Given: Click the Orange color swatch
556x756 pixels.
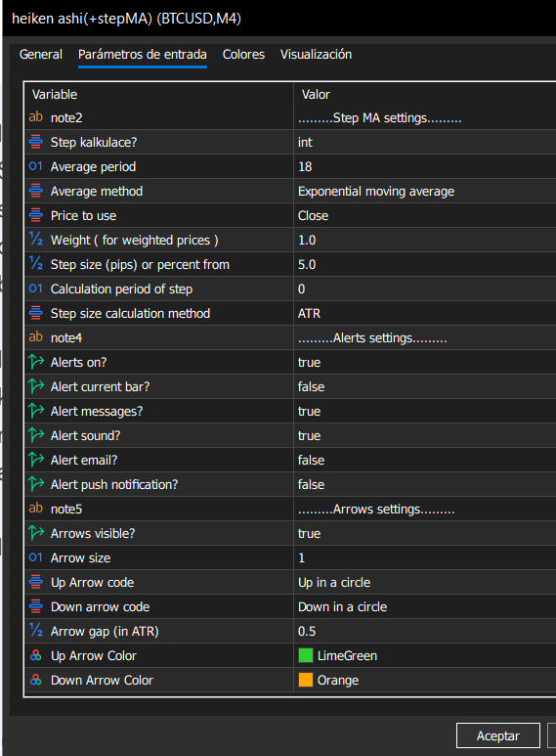Looking at the screenshot, I should (306, 680).
